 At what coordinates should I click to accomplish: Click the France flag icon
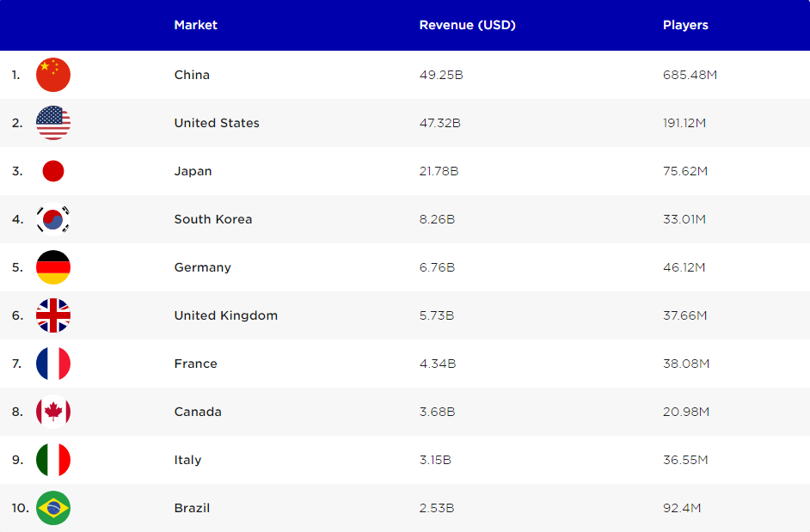click(x=53, y=364)
